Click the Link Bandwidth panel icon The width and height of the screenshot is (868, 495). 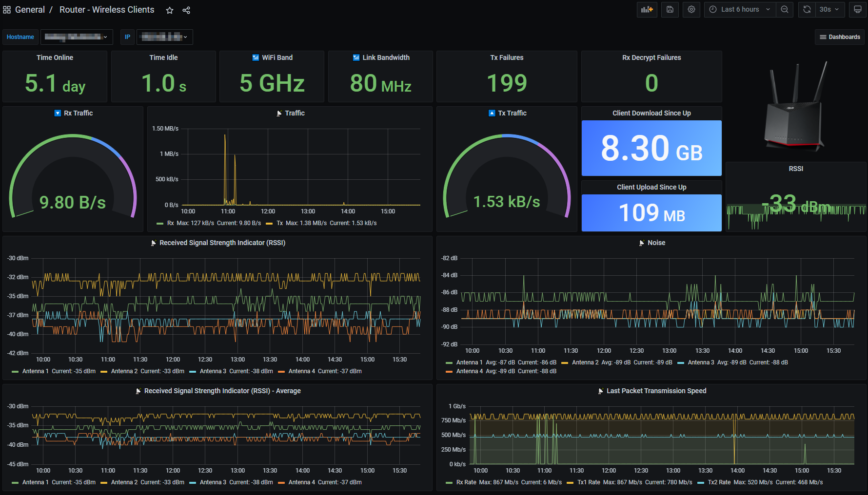click(x=356, y=57)
